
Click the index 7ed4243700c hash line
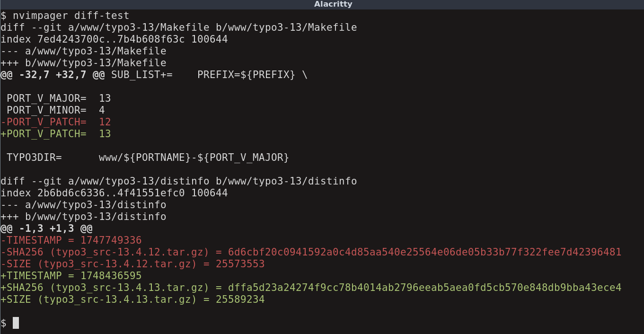coord(114,39)
